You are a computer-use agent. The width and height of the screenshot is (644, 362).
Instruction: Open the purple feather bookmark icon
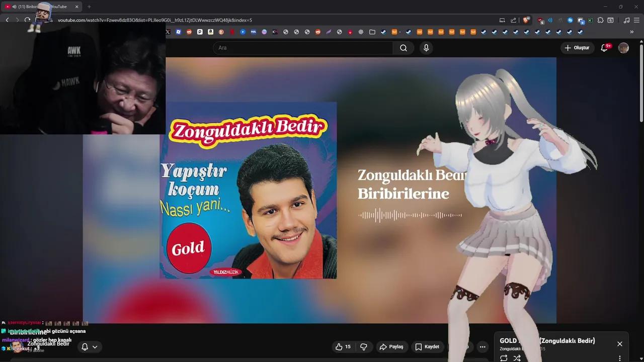[x=329, y=32]
